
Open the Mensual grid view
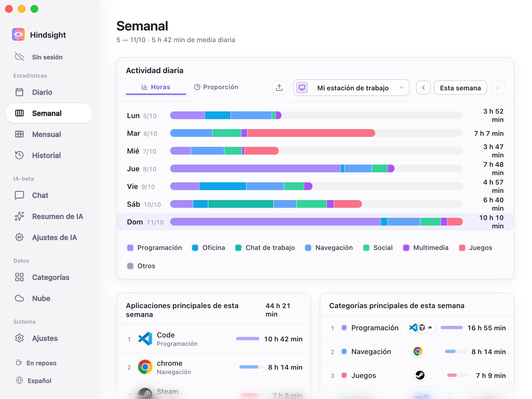coord(49,134)
